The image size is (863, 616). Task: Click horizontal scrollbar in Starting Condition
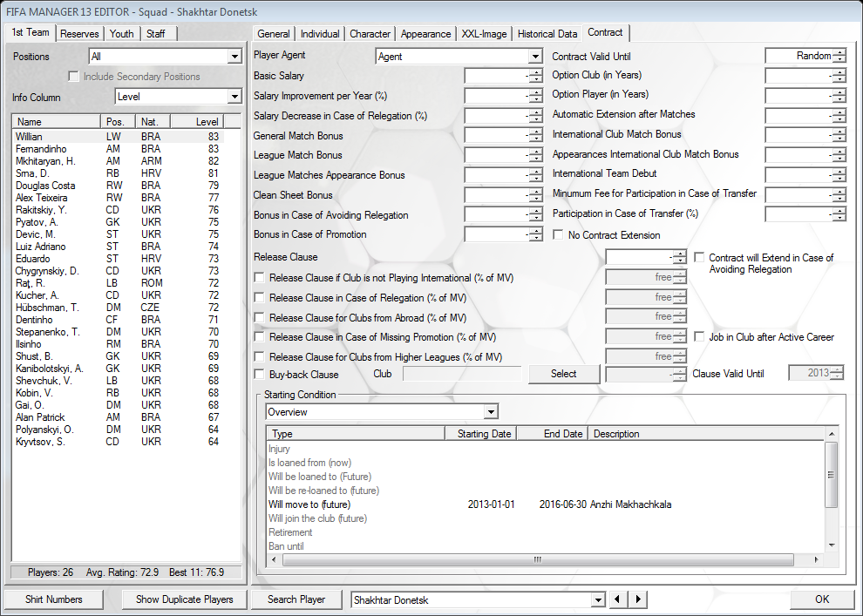pos(538,560)
